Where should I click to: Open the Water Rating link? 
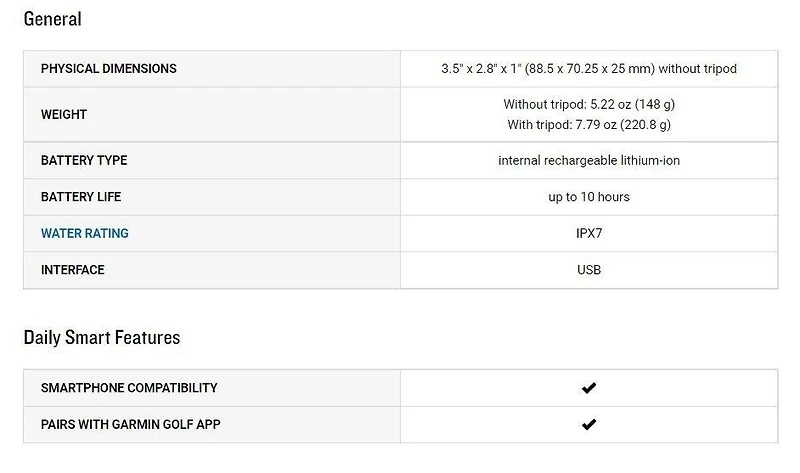85,233
